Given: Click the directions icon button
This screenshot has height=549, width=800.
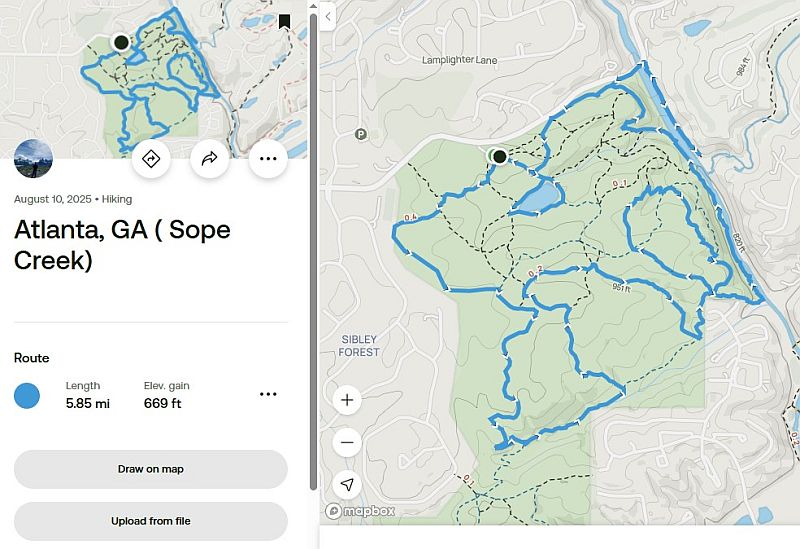Looking at the screenshot, I should tap(152, 158).
